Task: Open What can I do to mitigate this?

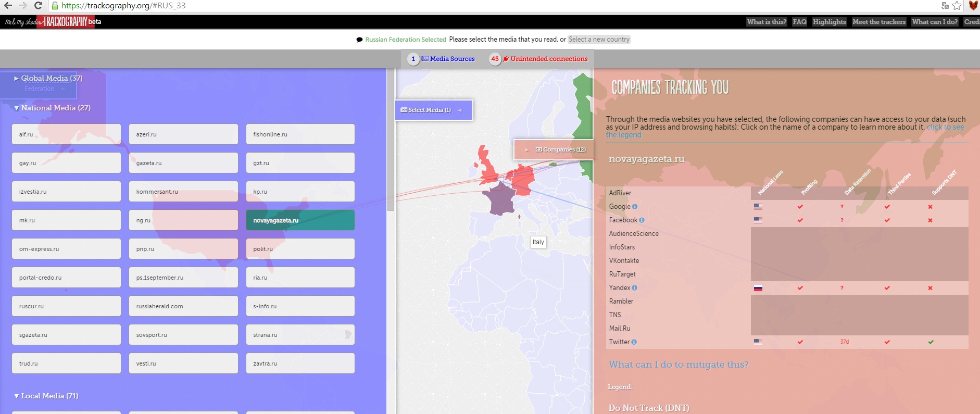Action: 679,365
